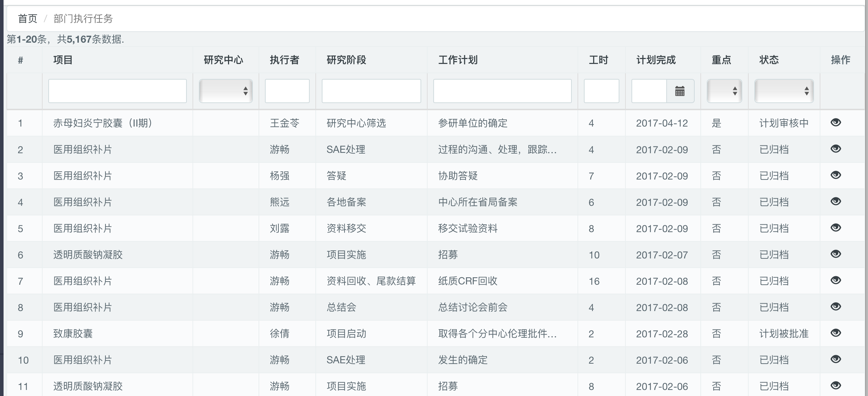Open the 研究中心 filter dropdown

[x=226, y=91]
